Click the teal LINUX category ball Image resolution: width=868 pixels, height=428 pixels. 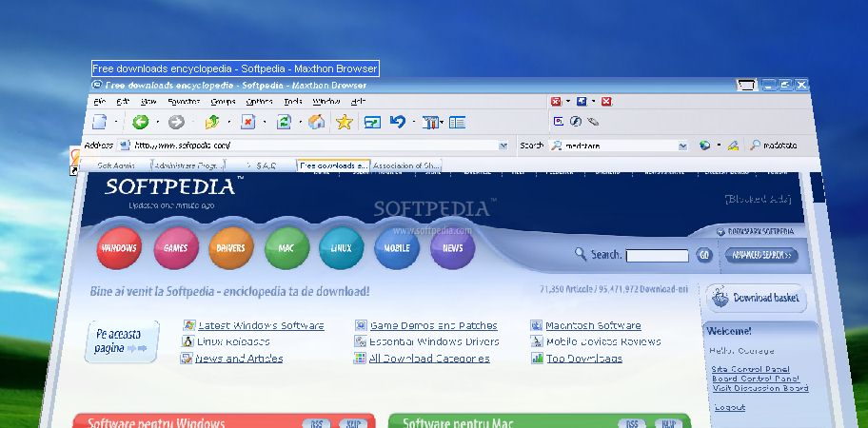tap(341, 247)
